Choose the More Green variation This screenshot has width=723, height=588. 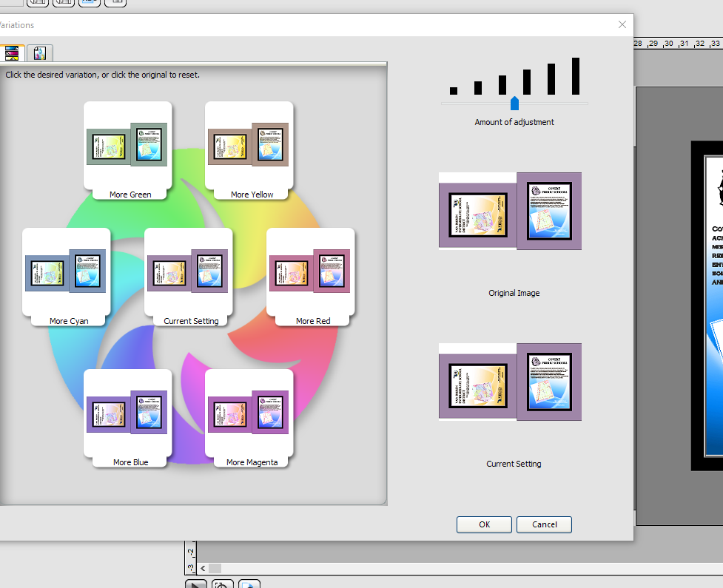pyautogui.click(x=128, y=149)
